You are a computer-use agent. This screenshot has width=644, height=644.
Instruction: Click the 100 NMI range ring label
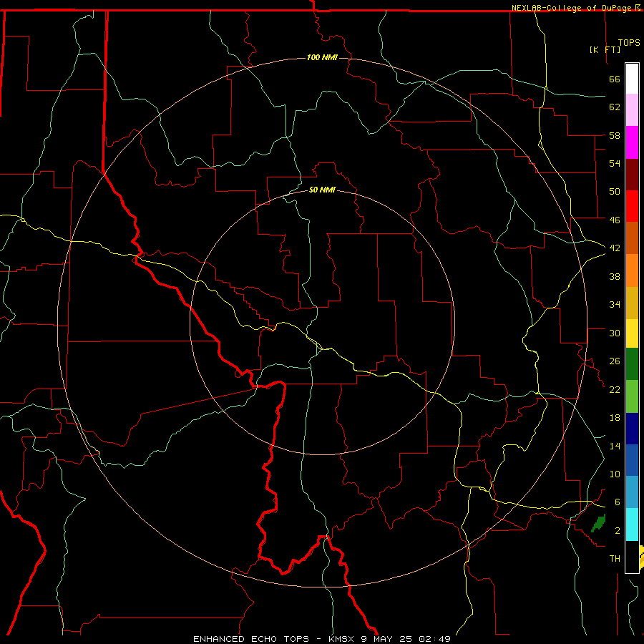tap(322, 57)
